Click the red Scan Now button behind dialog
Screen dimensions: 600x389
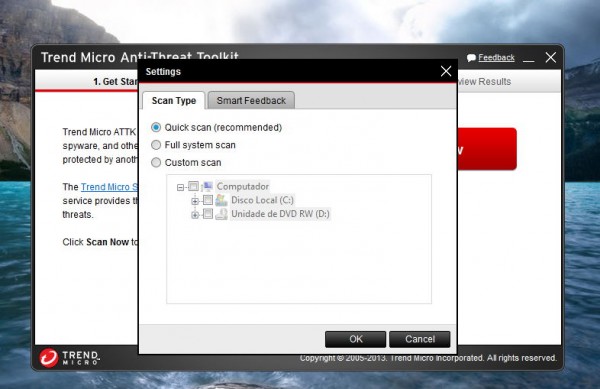tap(487, 149)
